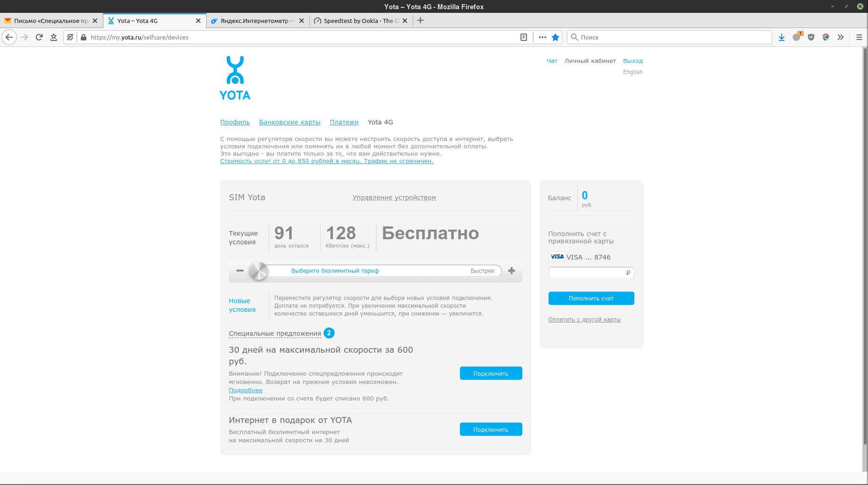The image size is (868, 485).
Task: Click the 91 день остался value
Action: click(x=291, y=237)
